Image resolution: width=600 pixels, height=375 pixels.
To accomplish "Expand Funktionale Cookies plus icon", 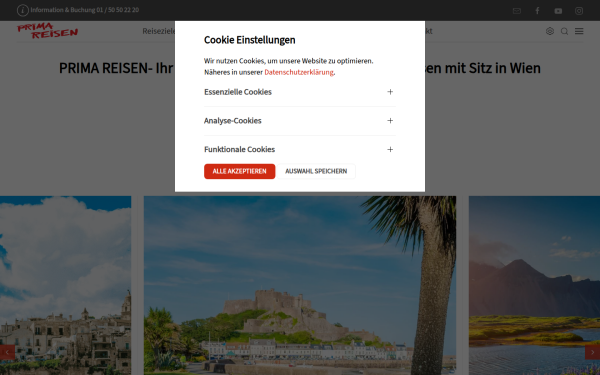I will click(x=390, y=149).
